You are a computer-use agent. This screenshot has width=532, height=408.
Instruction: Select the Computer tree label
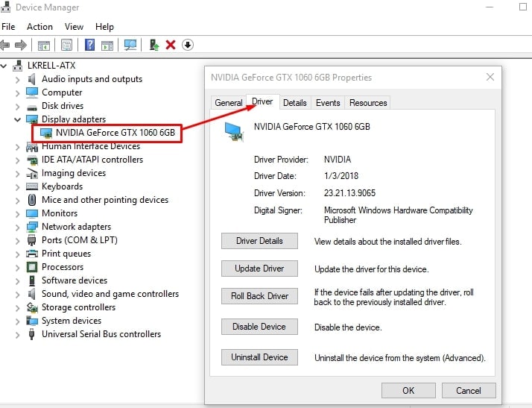click(x=62, y=92)
